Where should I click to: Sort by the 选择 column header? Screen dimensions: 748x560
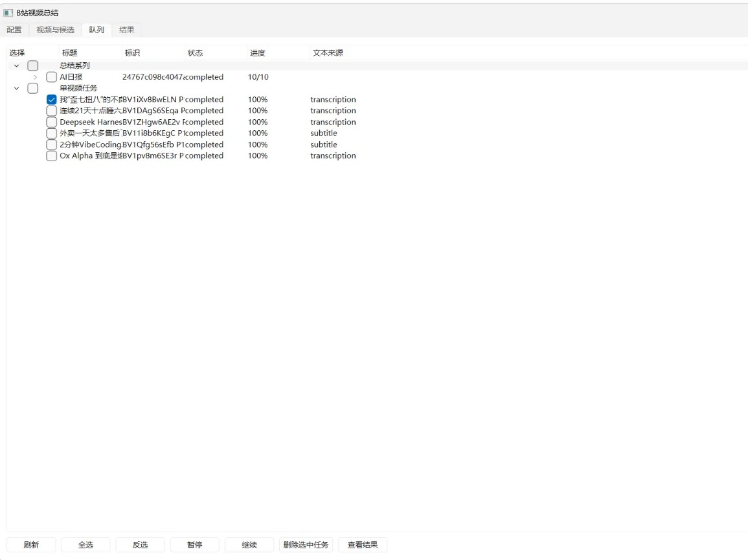pos(33,53)
